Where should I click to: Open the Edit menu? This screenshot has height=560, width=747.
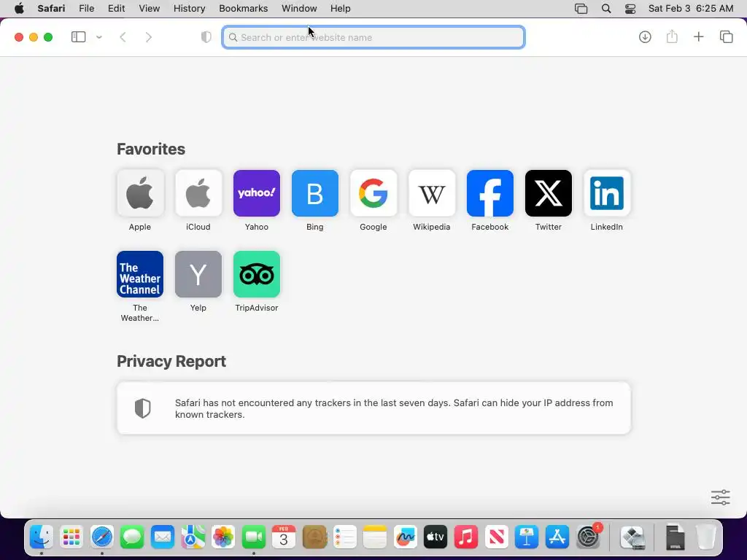click(116, 9)
